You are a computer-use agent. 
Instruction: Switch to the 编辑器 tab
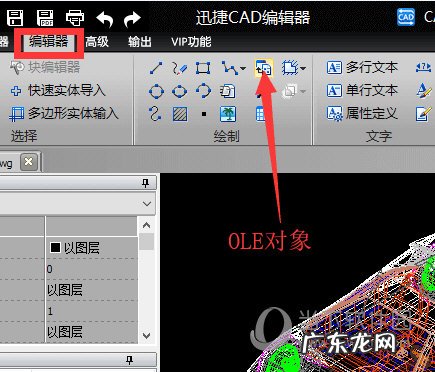point(49,42)
